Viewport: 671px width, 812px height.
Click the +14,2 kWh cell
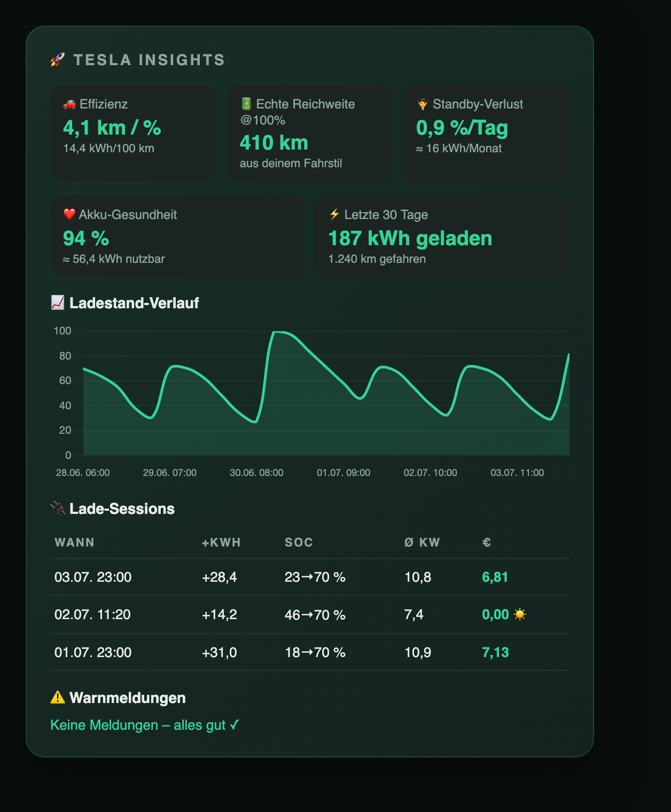pyautogui.click(x=219, y=614)
